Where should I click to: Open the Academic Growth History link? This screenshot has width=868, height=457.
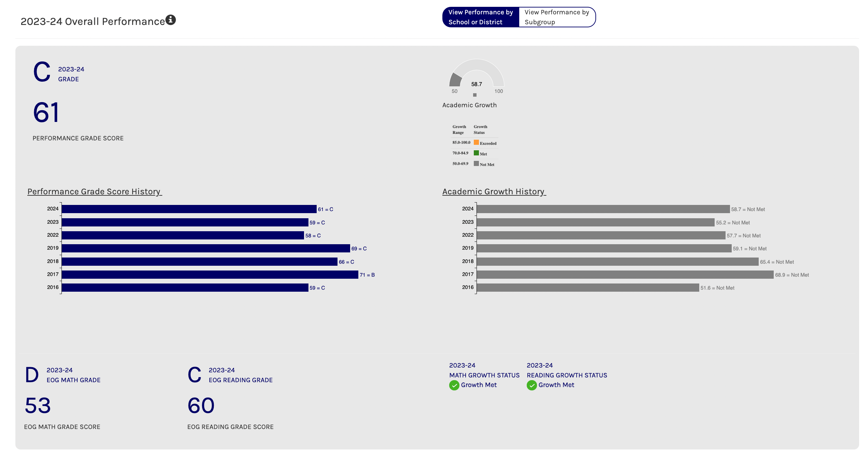tap(494, 192)
